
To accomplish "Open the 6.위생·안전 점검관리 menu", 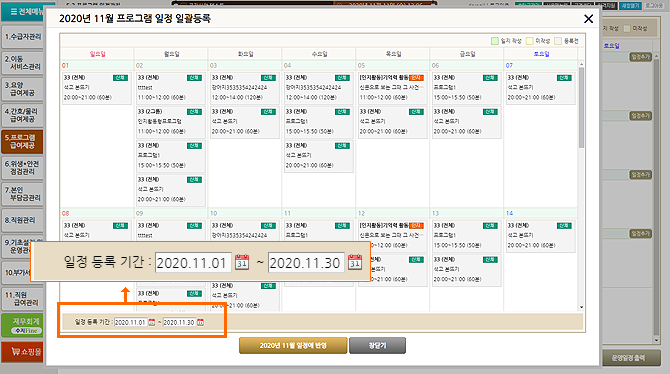I will pos(22,168).
